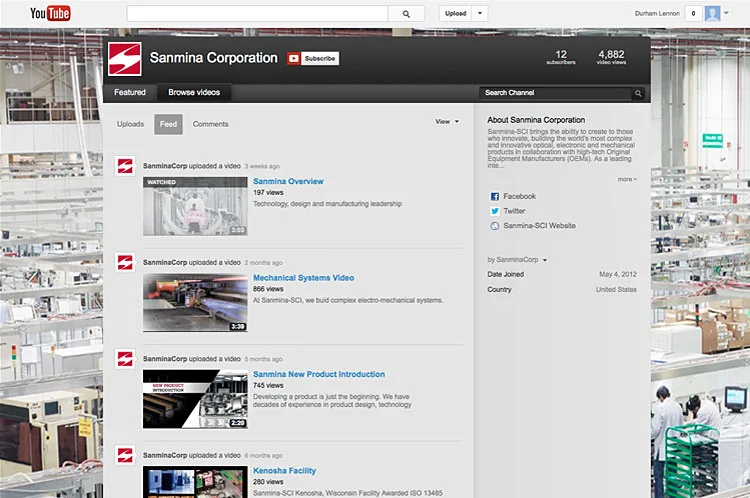Image resolution: width=750 pixels, height=498 pixels.
Task: Click the Sanmina Corporation channel title
Action: [213, 58]
